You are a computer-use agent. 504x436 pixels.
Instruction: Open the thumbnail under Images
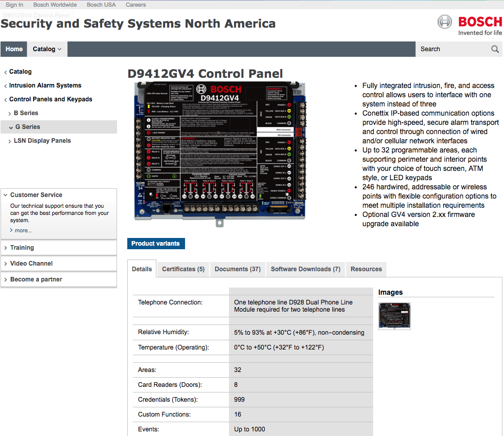click(x=395, y=316)
